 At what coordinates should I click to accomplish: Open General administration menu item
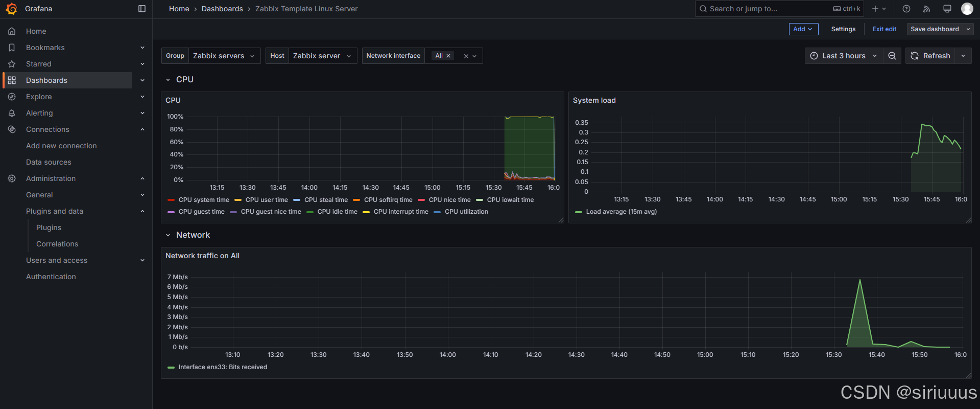(x=39, y=195)
